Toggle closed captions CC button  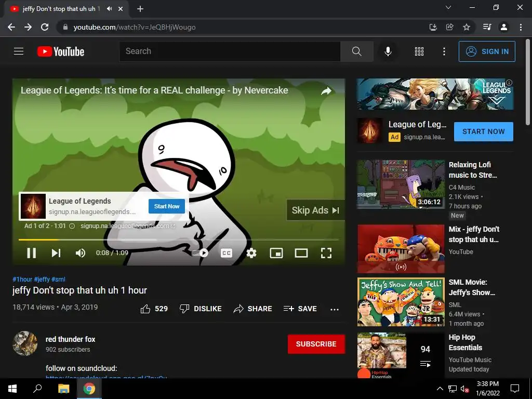click(x=227, y=253)
